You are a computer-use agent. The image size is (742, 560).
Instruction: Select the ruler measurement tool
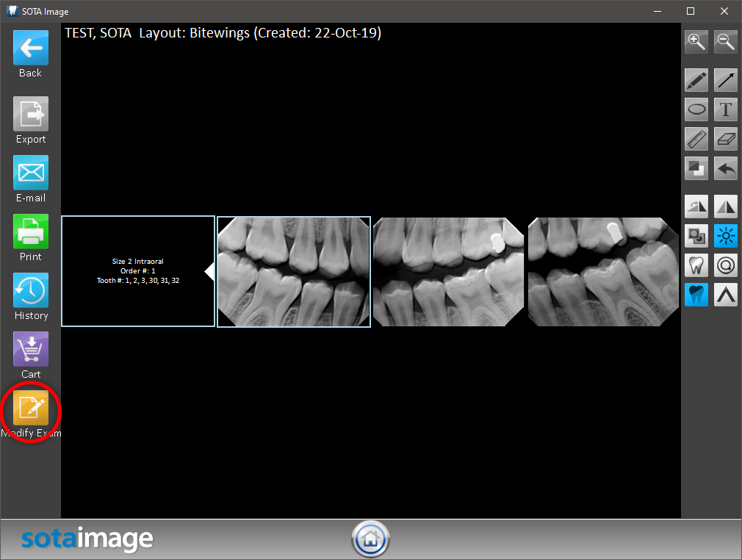(696, 139)
